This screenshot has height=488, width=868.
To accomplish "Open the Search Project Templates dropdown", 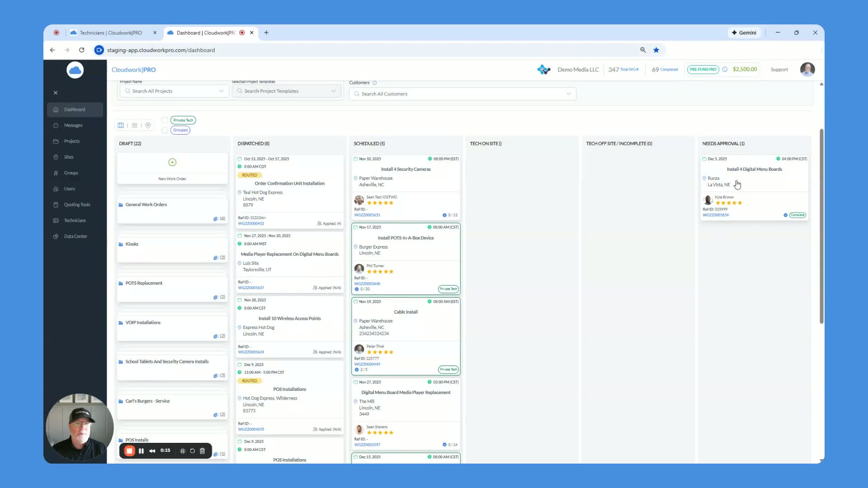I will pos(287,91).
